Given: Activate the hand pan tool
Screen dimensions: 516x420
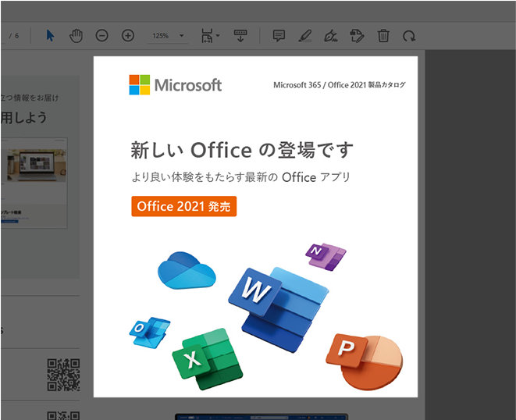Looking at the screenshot, I should point(76,36).
